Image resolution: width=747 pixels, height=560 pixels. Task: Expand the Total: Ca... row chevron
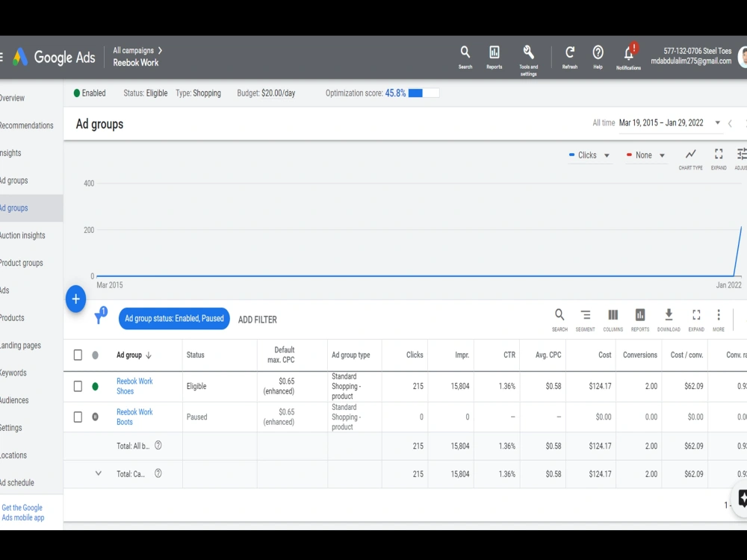(x=98, y=473)
